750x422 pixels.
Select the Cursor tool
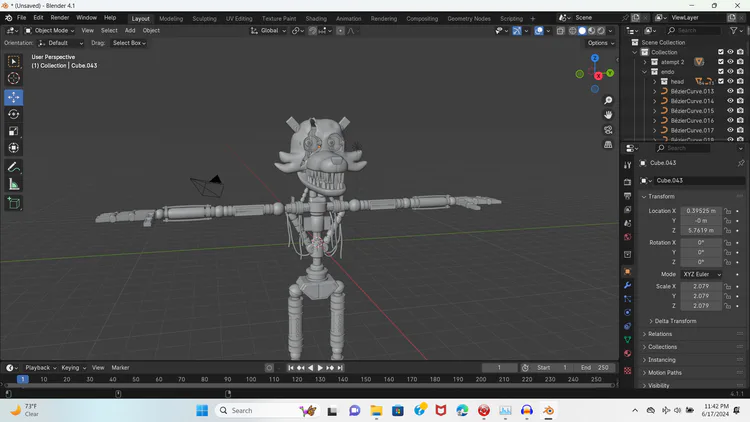[13, 78]
